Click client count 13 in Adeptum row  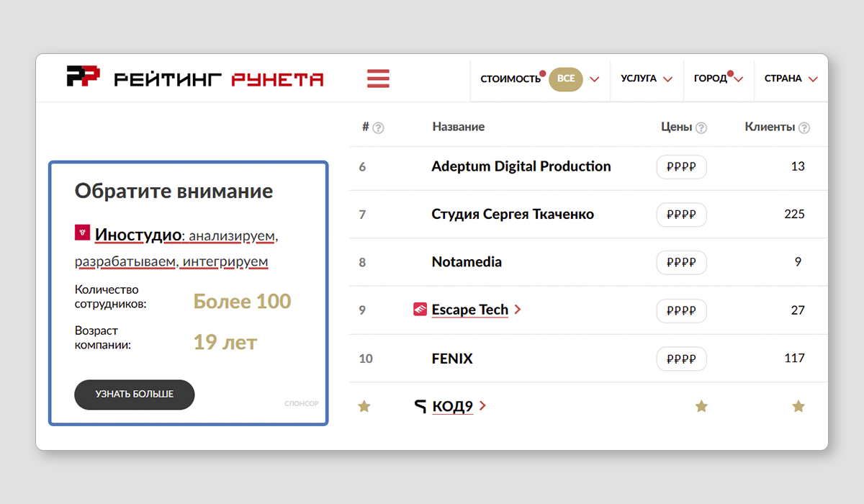pyautogui.click(x=798, y=166)
